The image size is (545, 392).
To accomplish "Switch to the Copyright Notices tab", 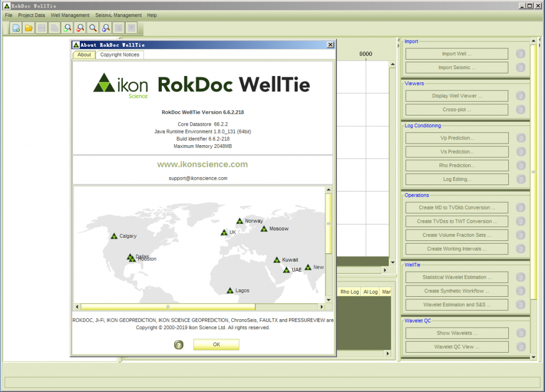I will coord(120,55).
